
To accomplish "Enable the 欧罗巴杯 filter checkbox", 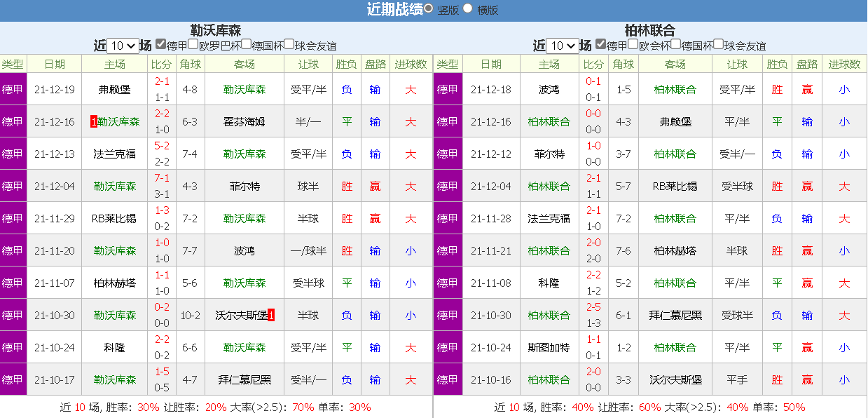I will (193, 44).
